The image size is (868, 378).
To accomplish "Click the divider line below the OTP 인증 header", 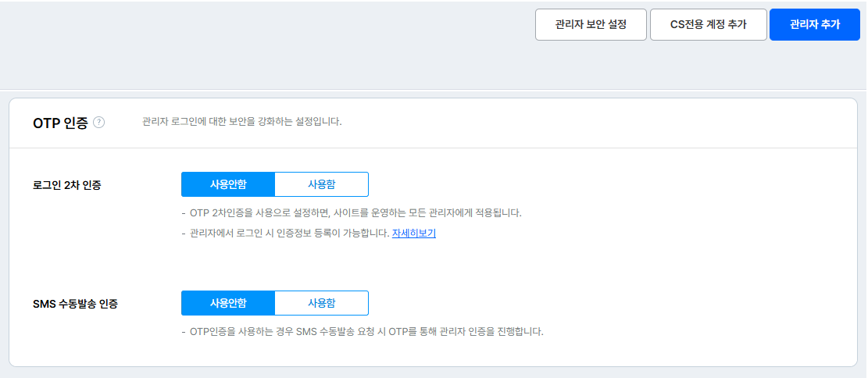I will (x=433, y=148).
